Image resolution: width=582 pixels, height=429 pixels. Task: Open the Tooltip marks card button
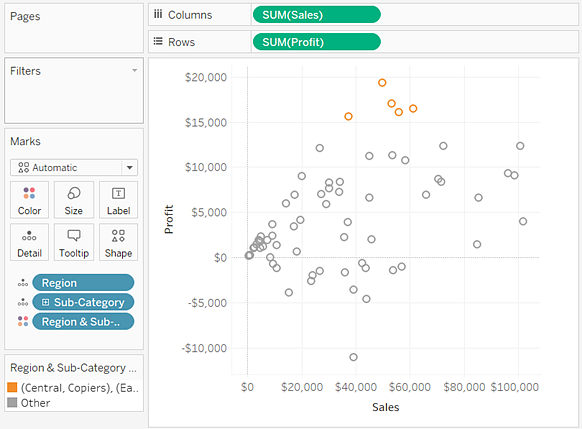pyautogui.click(x=73, y=242)
